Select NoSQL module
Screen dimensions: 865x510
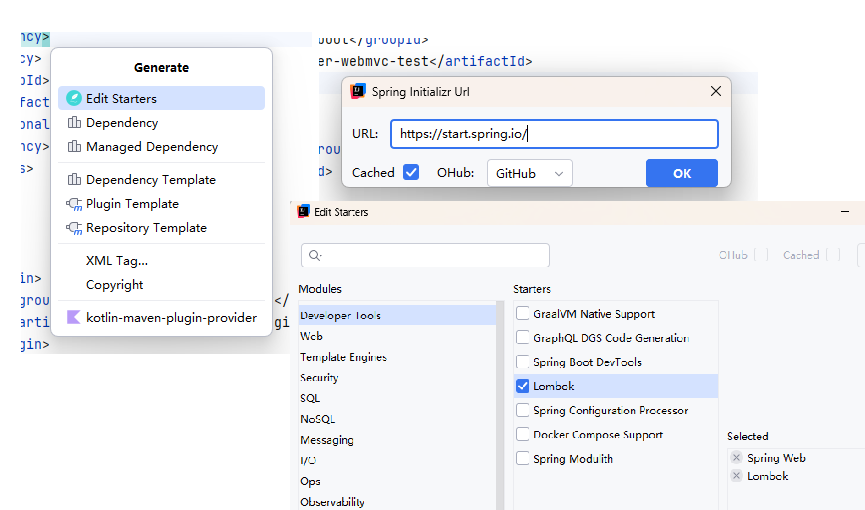(397, 419)
